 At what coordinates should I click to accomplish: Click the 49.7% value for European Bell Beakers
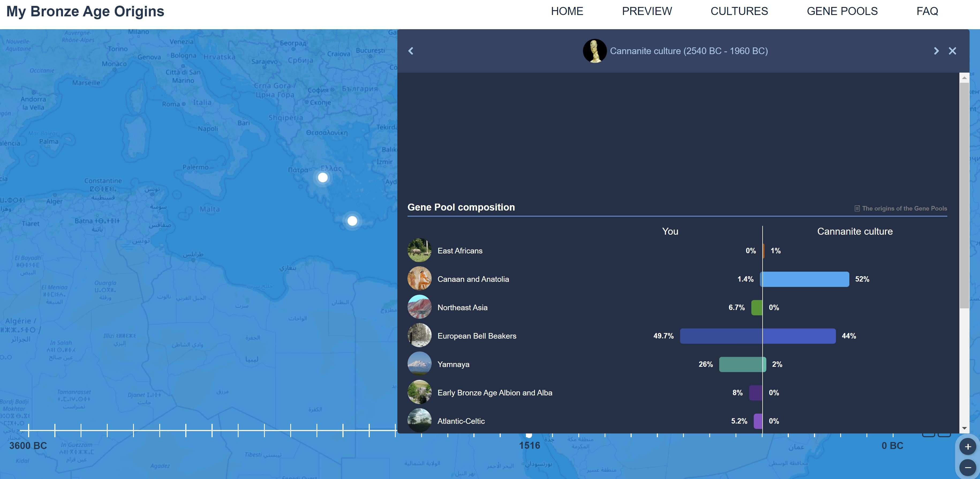point(664,336)
